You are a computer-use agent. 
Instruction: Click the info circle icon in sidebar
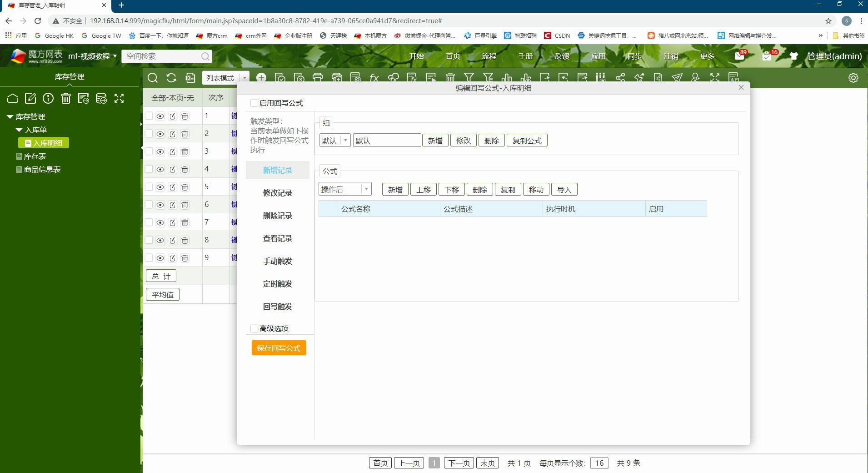point(48,98)
